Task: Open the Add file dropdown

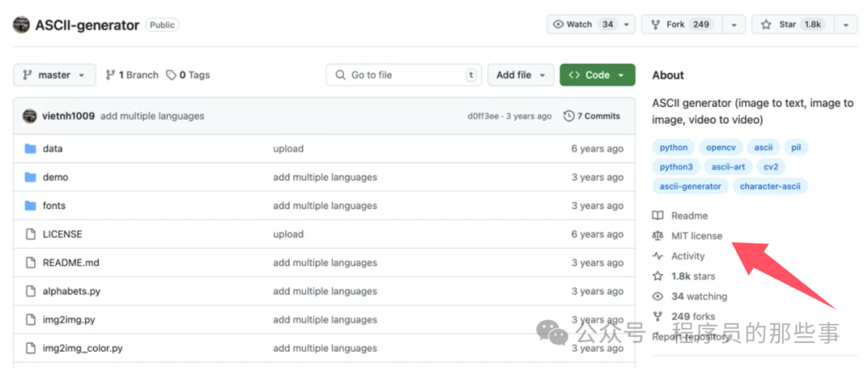Action: click(x=520, y=75)
